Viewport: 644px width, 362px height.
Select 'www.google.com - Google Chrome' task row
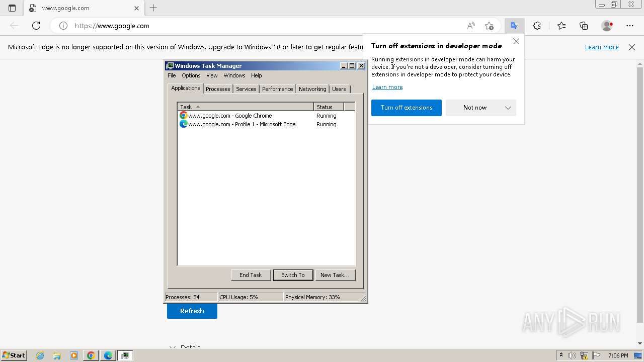[x=267, y=116]
